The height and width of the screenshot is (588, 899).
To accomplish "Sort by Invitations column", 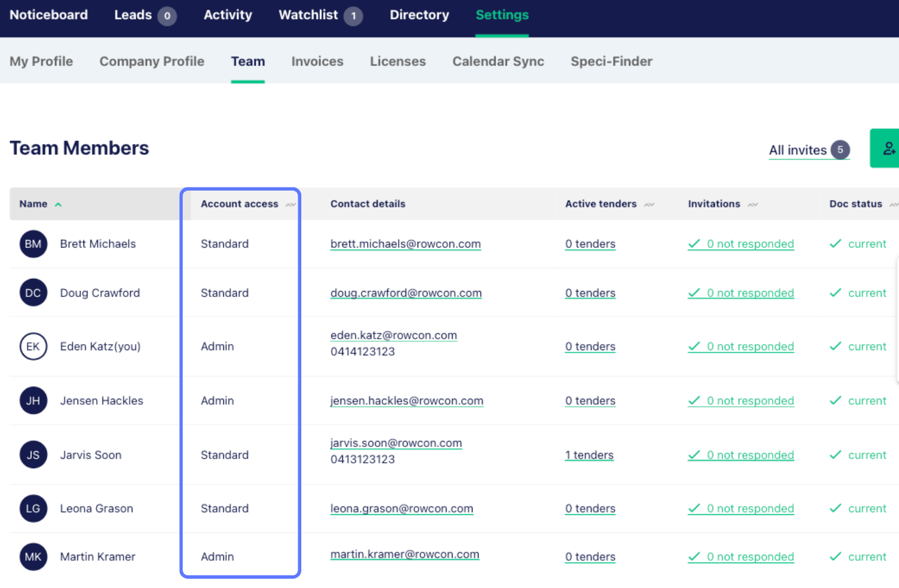I will (x=753, y=204).
